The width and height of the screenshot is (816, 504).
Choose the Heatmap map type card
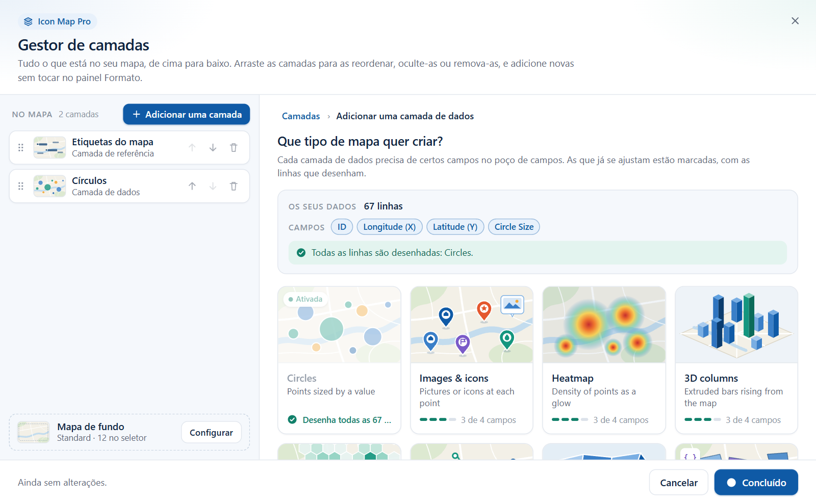[604, 360]
